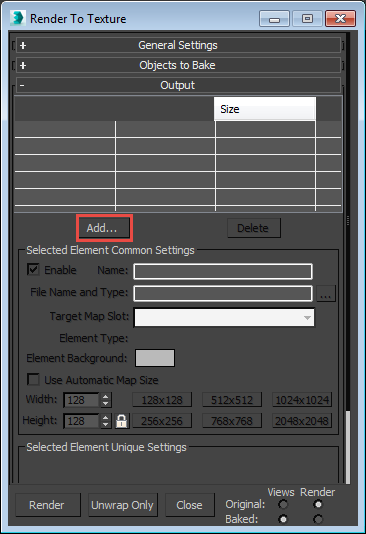The height and width of the screenshot is (534, 366).
Task: Close the Render To Texture window
Action: (x=340, y=18)
